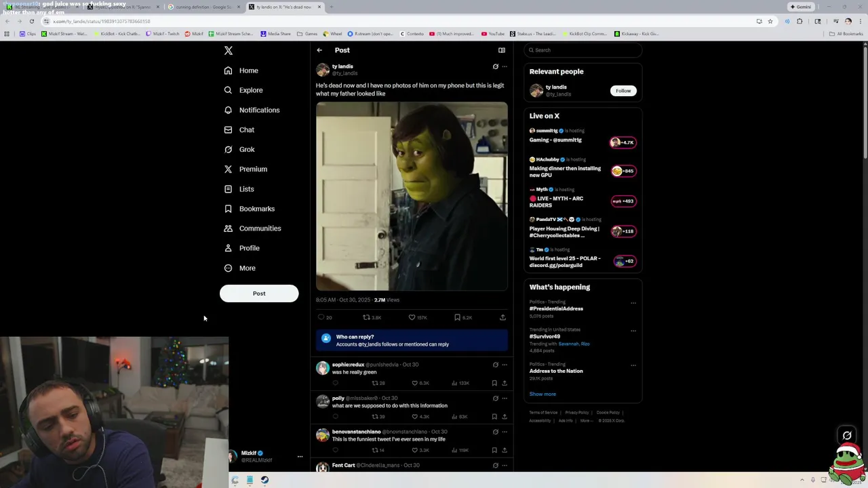Open Myth ARC RAIDERS live stream
Image resolution: width=868 pixels, height=488 pixels.
583,198
